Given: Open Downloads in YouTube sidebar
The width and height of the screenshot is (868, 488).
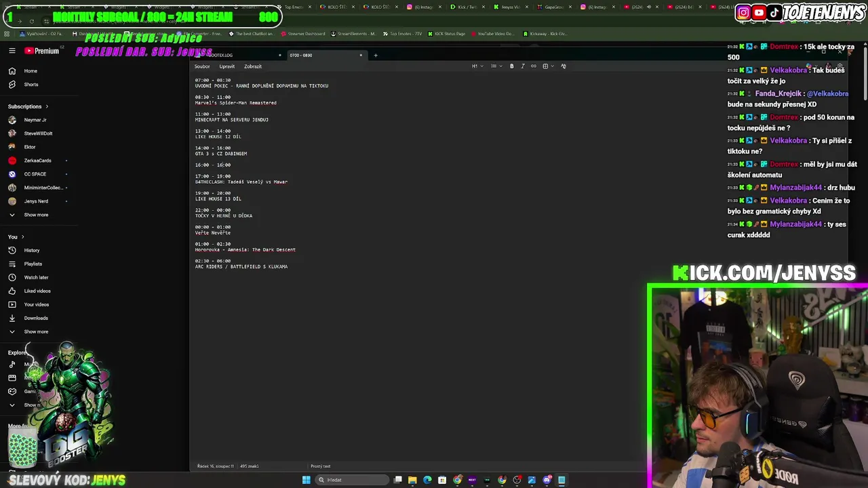Looking at the screenshot, I should point(36,318).
